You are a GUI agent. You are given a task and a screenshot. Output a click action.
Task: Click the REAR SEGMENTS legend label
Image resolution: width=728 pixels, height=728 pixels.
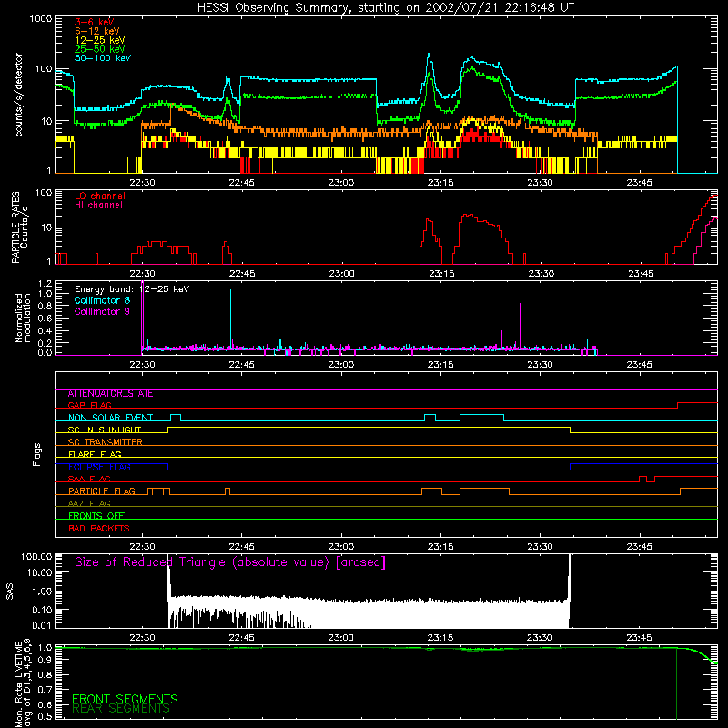pyautogui.click(x=121, y=709)
